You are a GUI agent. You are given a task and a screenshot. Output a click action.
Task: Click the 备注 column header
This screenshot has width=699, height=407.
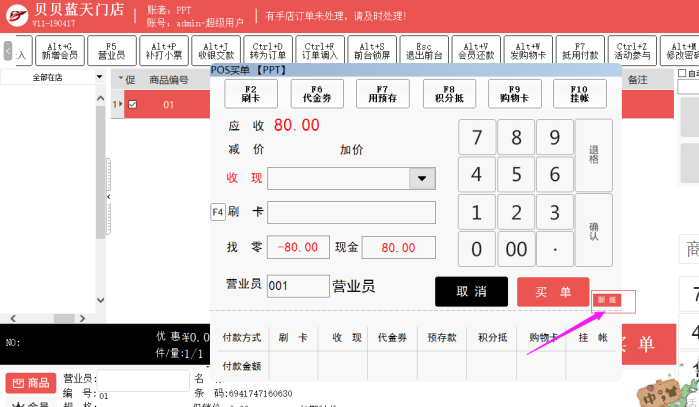637,80
